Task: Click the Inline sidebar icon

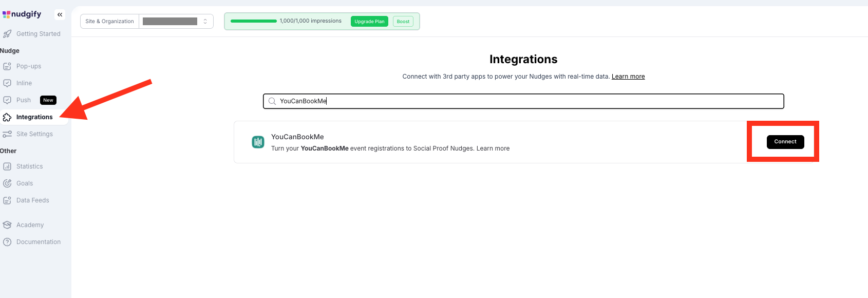Action: 7,83
